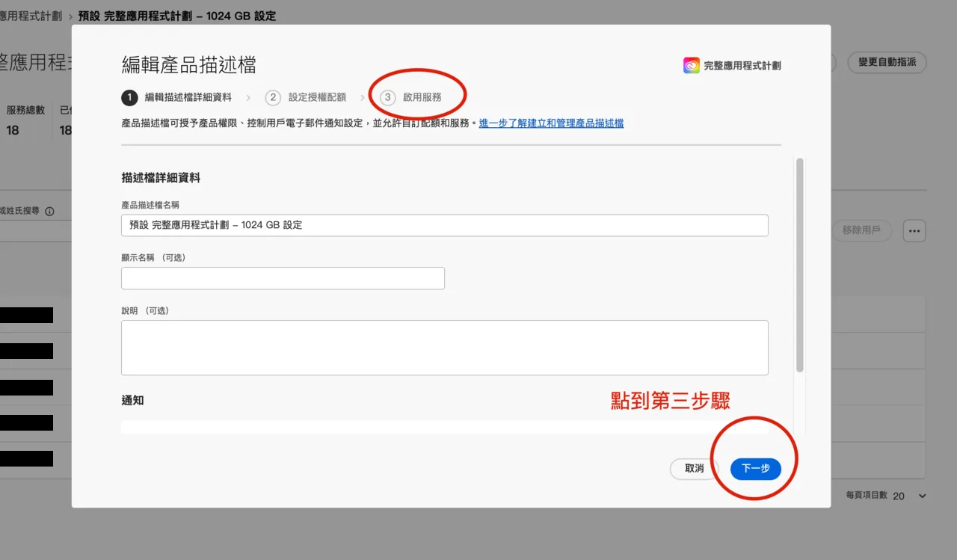
Task: Open the three-dots more options button
Action: 914,231
